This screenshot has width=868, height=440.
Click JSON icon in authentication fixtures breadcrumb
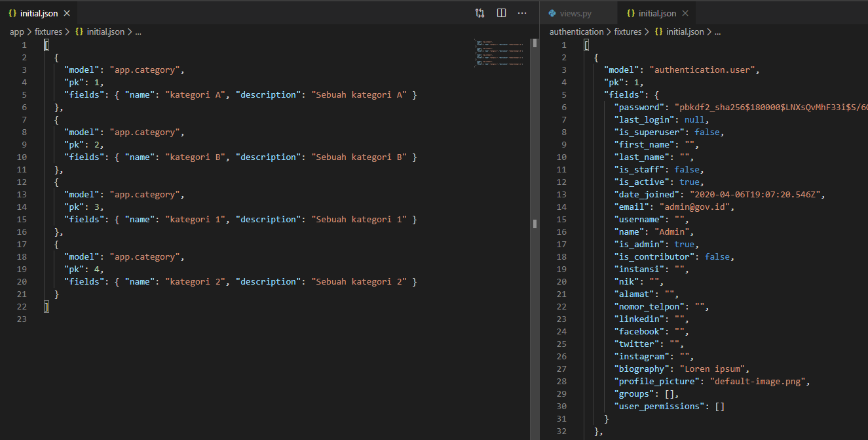(658, 31)
